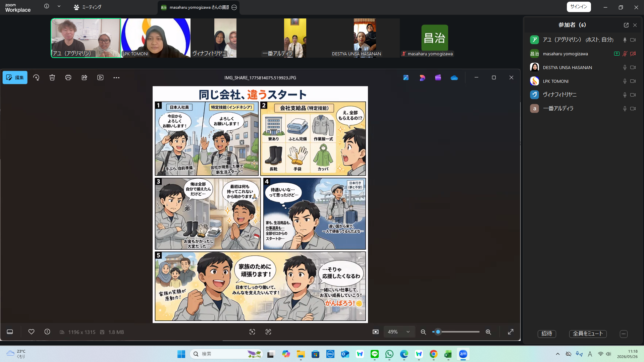
Task: Switch to the ミーティング tab
Action: pos(88,7)
